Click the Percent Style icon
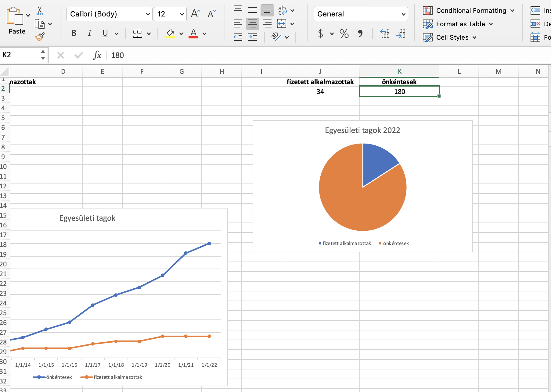The image size is (551, 392). click(344, 34)
